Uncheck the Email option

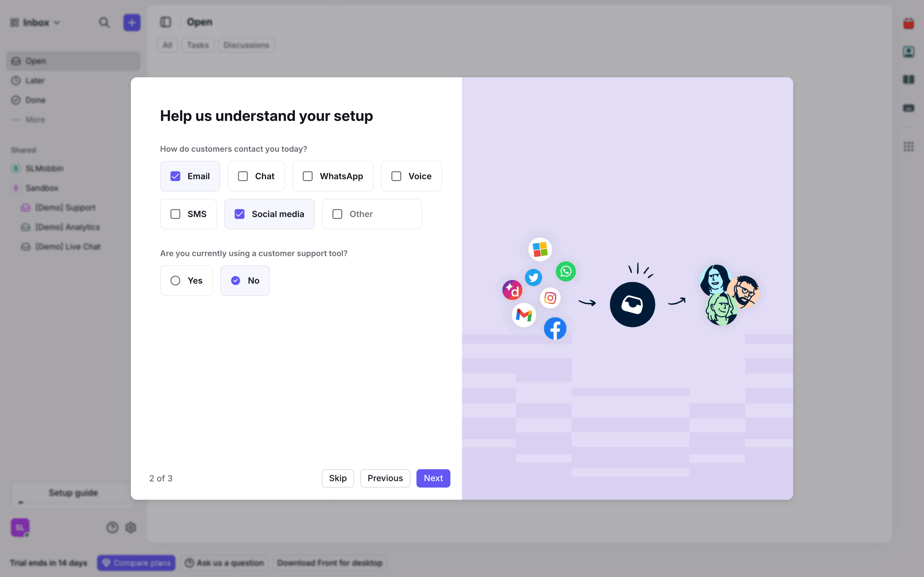coord(175,176)
